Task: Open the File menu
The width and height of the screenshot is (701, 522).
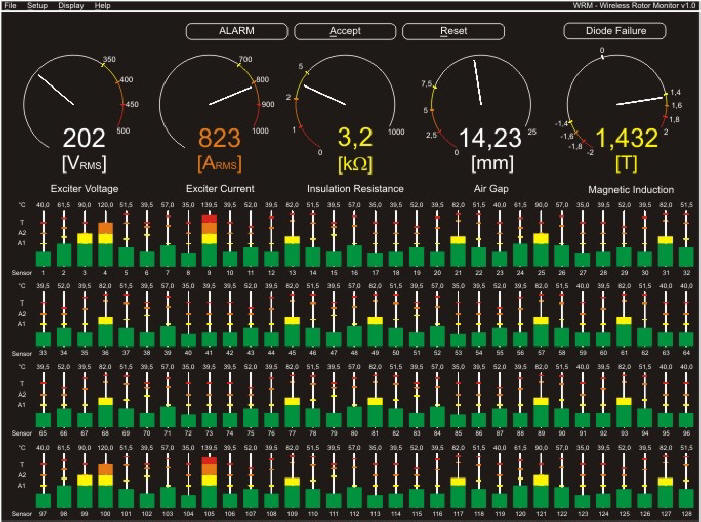Action: point(10,6)
